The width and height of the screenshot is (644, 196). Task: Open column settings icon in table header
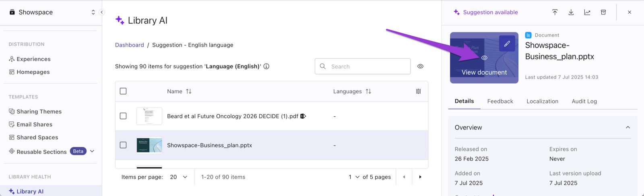click(419, 91)
